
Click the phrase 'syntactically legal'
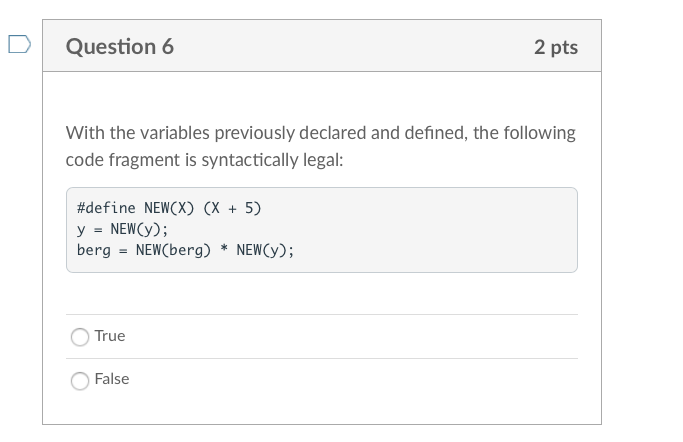coord(272,160)
